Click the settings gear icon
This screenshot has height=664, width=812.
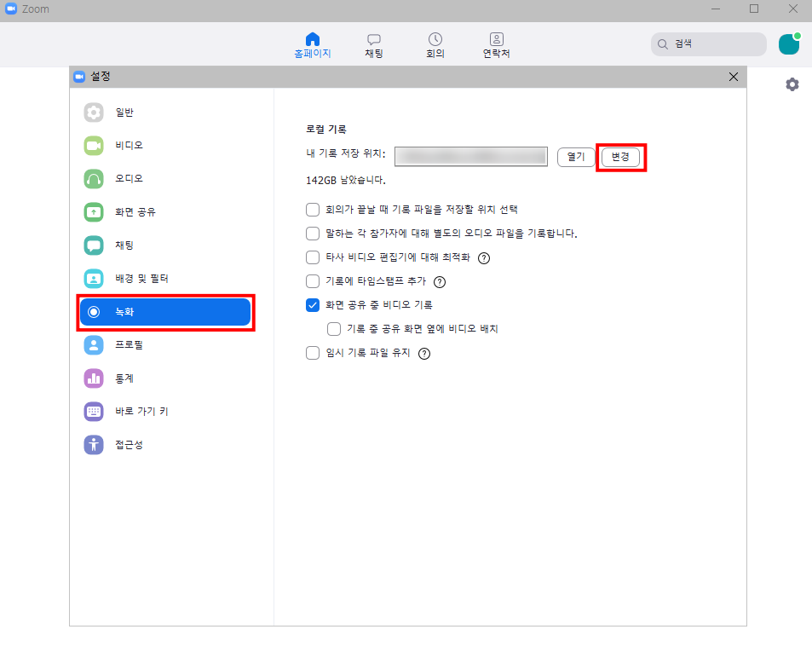(x=792, y=84)
